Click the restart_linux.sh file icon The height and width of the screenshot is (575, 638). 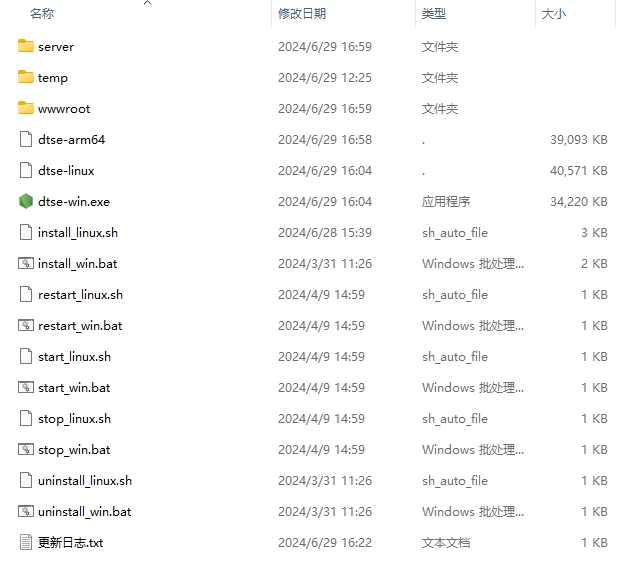[x=26, y=294]
